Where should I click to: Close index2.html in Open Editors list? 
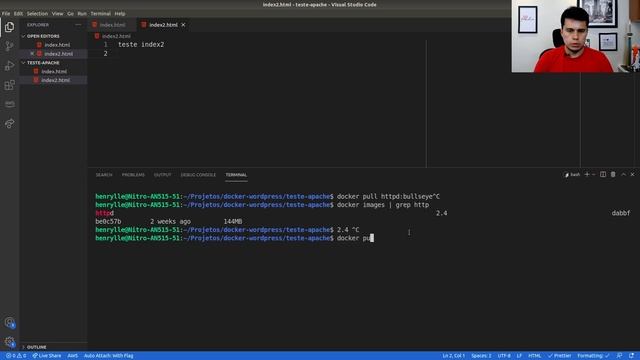tap(32, 53)
